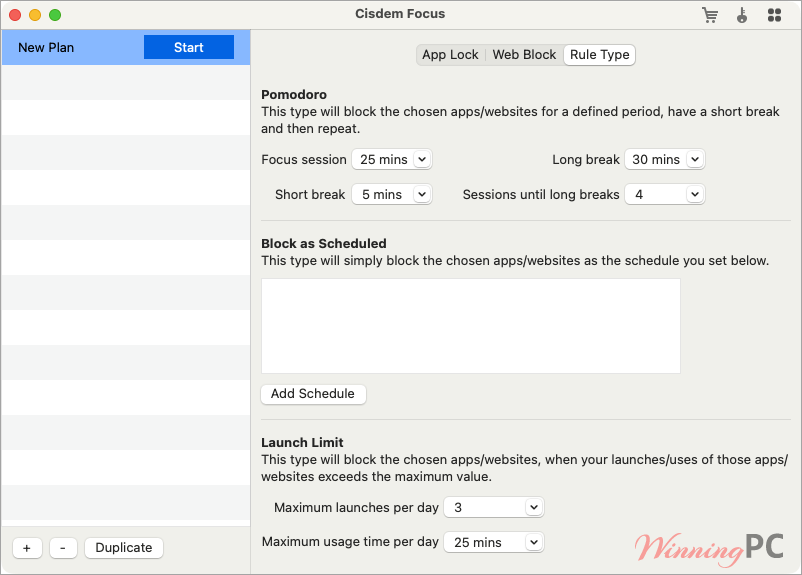Viewport: 802px width, 575px height.
Task: Open Sessions until long breaks dropdown
Action: coord(665,194)
